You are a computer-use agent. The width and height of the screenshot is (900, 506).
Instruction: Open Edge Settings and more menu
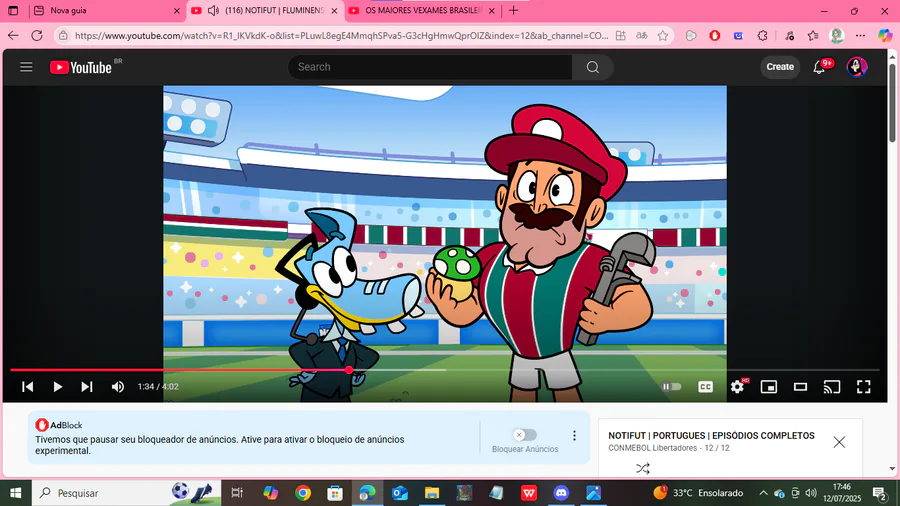point(860,36)
